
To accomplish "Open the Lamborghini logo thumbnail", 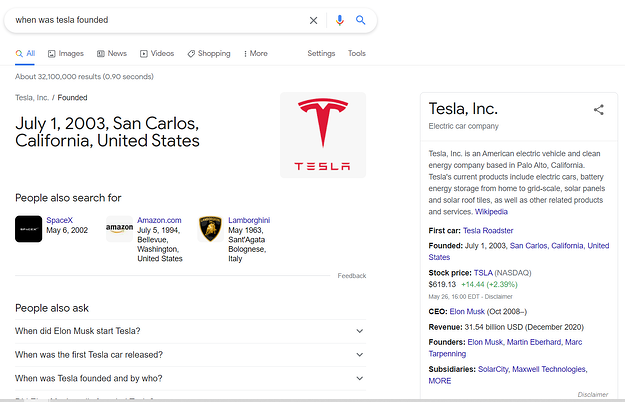I will (210, 229).
